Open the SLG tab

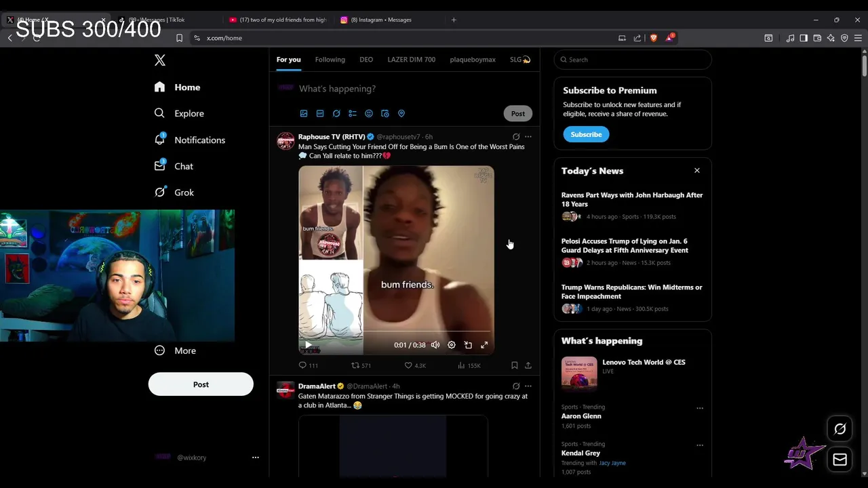click(520, 60)
